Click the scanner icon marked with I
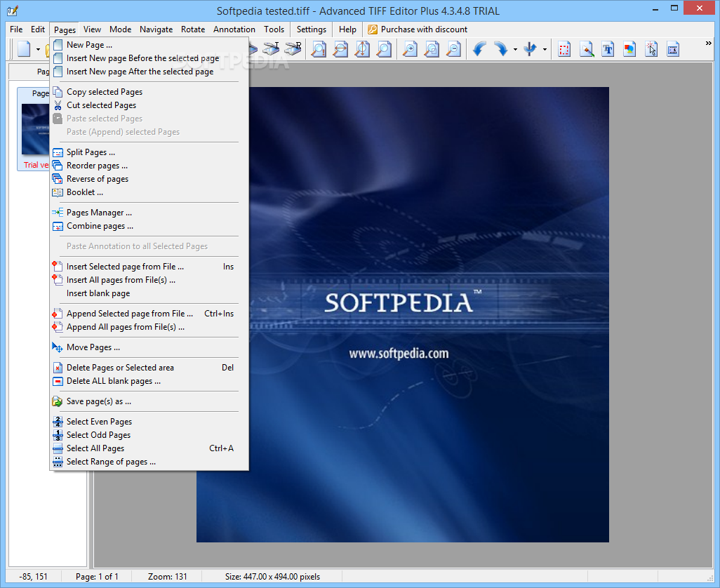The image size is (720, 588). tap(271, 48)
